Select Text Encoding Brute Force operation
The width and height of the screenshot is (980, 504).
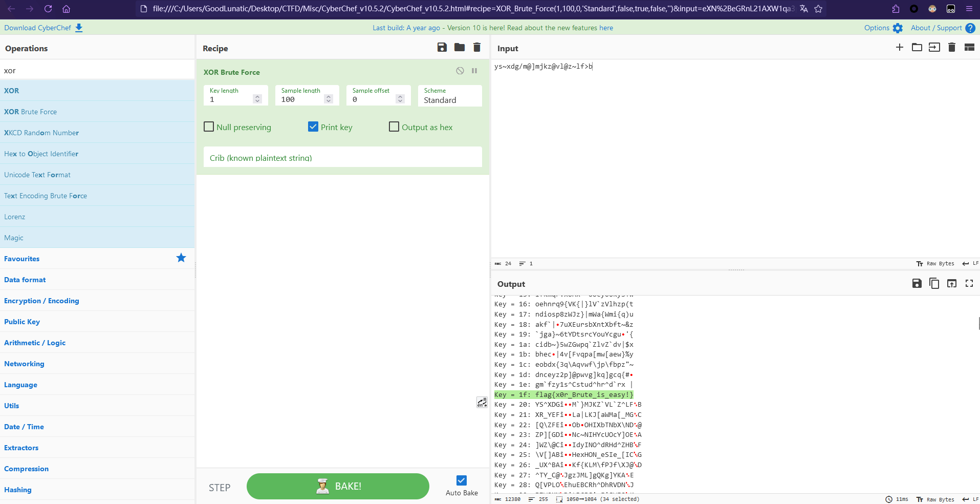coord(97,196)
